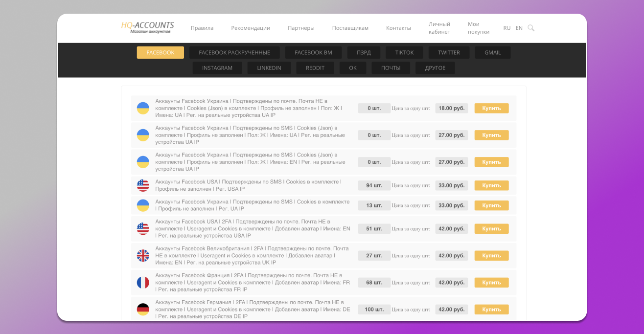Switch language to EN
The image size is (644, 334).
(519, 28)
